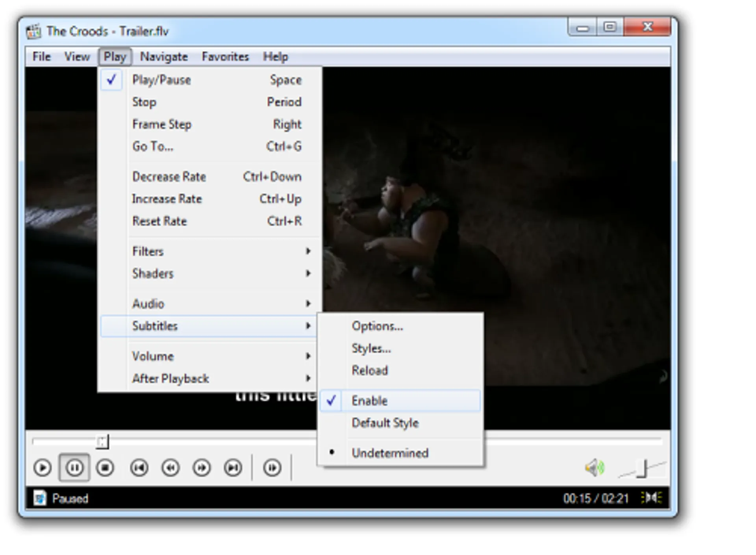
Task: Open subtitle Styles dialog
Action: tap(371, 348)
